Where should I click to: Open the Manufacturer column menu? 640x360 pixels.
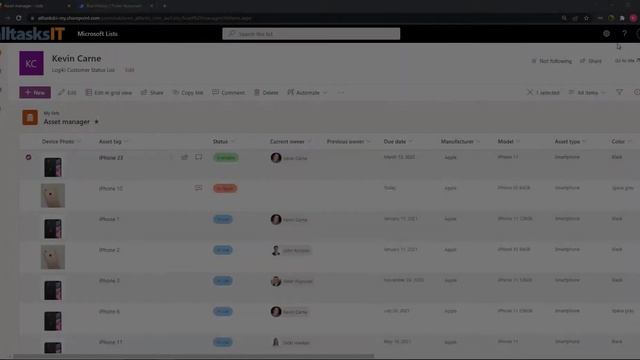(x=460, y=142)
